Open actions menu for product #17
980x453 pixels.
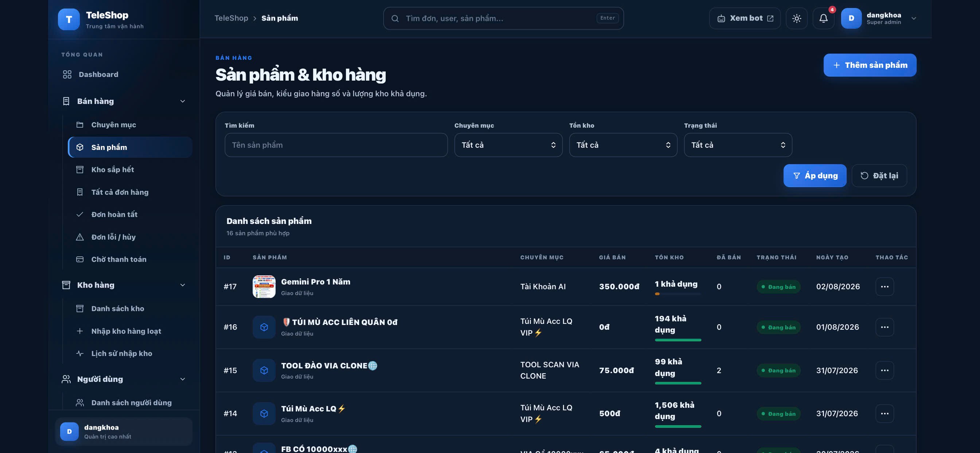(x=884, y=287)
